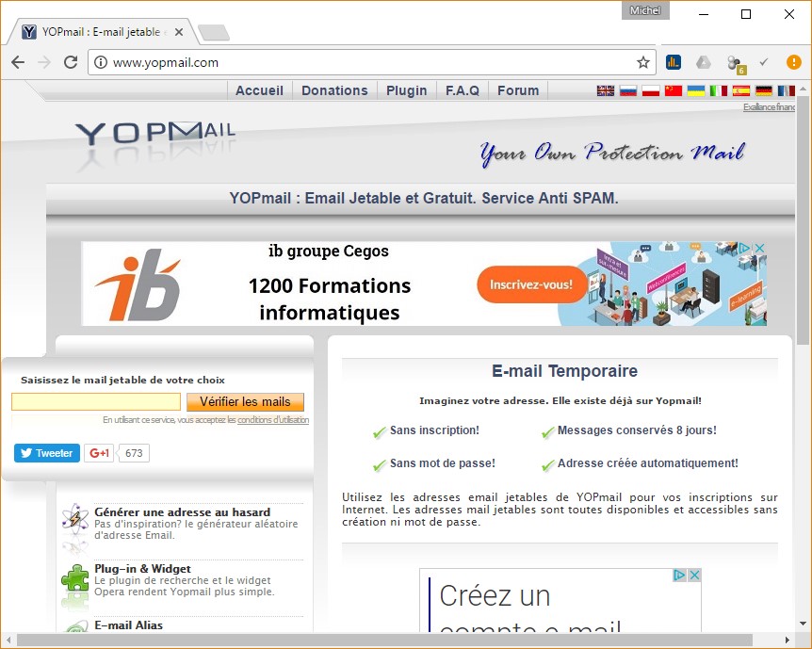Click the vertical scrollbar thumb

click(x=804, y=220)
